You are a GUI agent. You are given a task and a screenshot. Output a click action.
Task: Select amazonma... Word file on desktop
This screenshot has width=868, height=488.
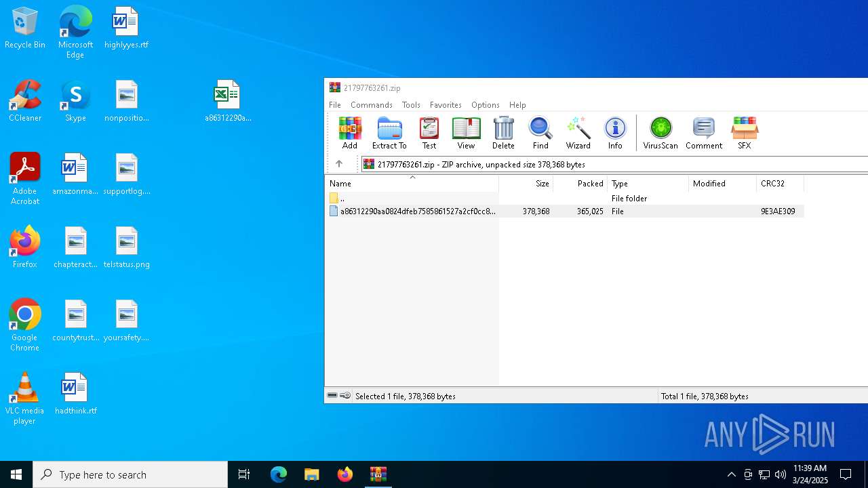[x=75, y=175]
